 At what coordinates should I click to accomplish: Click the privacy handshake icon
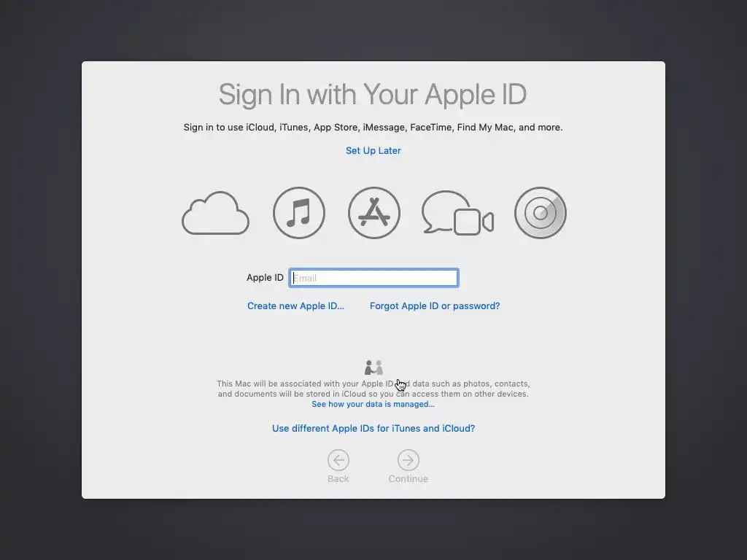point(373,367)
